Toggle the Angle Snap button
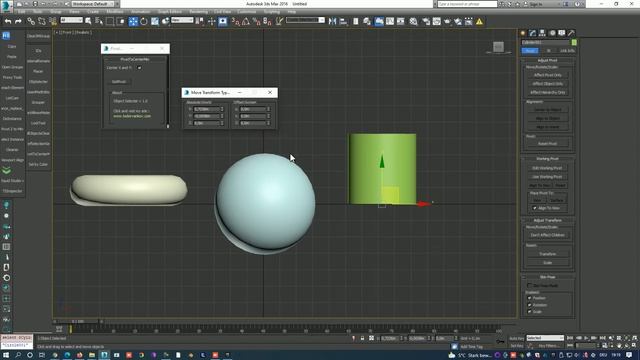Viewport: 640px width, 360px height. click(x=246, y=21)
